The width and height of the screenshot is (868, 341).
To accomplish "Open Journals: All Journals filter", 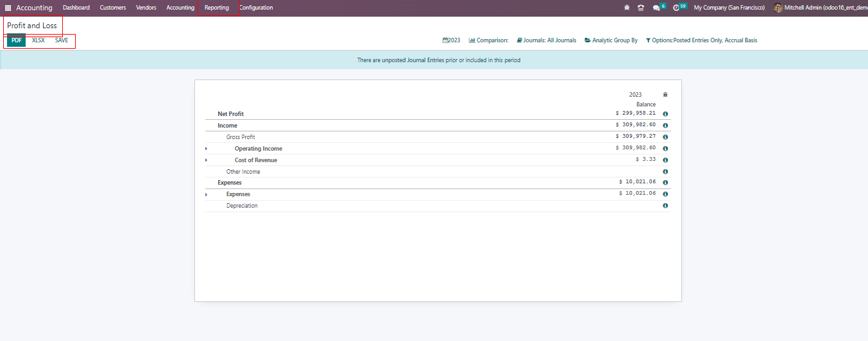I will pos(547,40).
